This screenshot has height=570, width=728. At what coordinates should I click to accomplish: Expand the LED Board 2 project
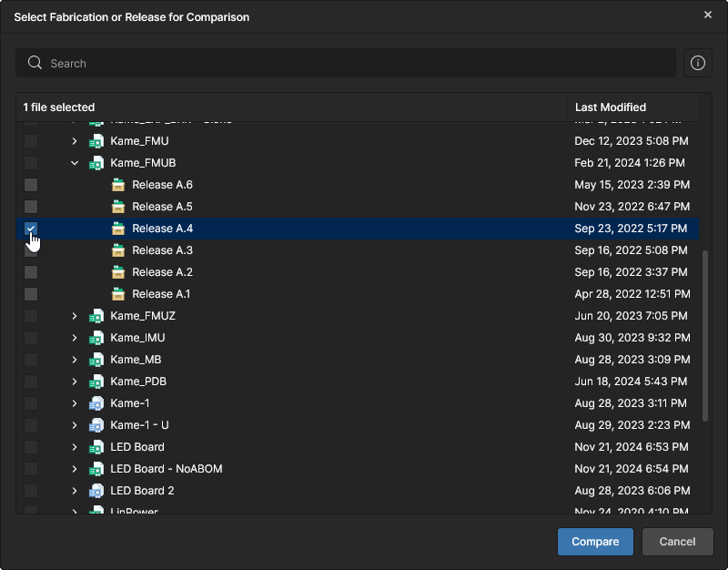(75, 491)
